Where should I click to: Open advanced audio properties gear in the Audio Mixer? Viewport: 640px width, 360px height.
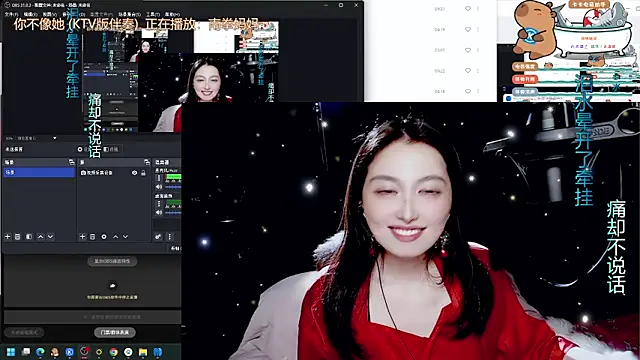(x=158, y=237)
